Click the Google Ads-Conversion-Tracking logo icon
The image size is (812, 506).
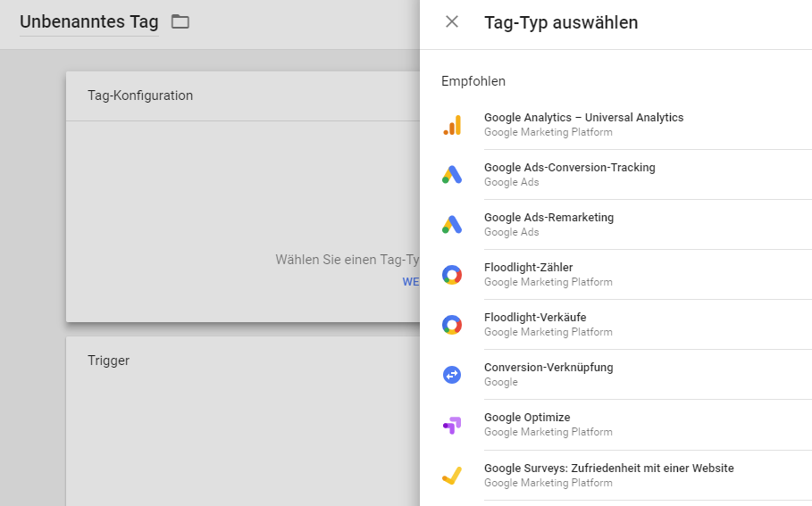[x=452, y=175]
